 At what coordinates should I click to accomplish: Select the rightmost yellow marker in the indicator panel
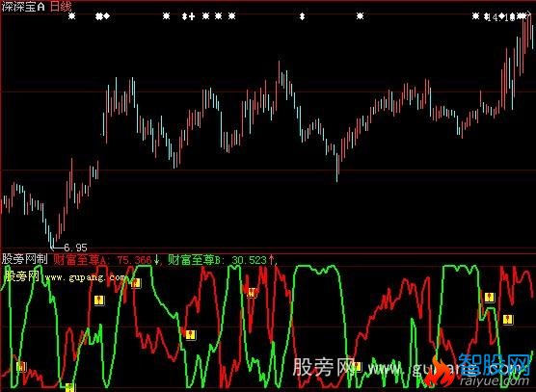508,320
